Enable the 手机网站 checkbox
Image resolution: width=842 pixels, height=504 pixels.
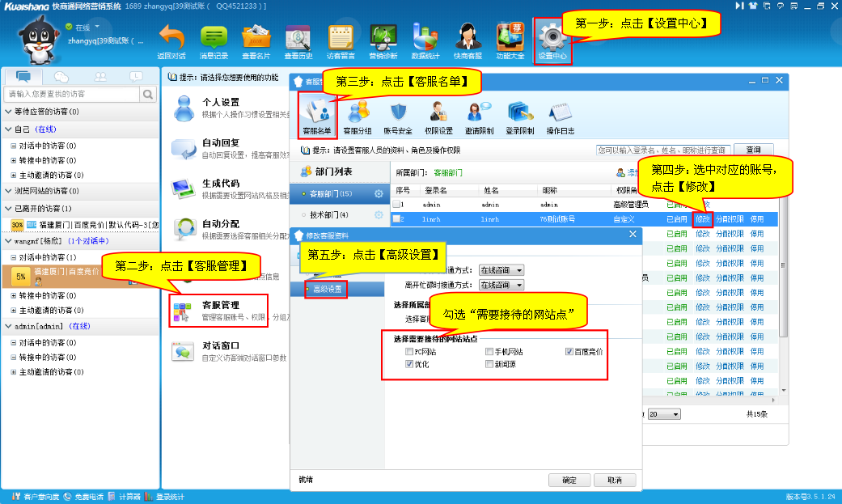point(489,352)
